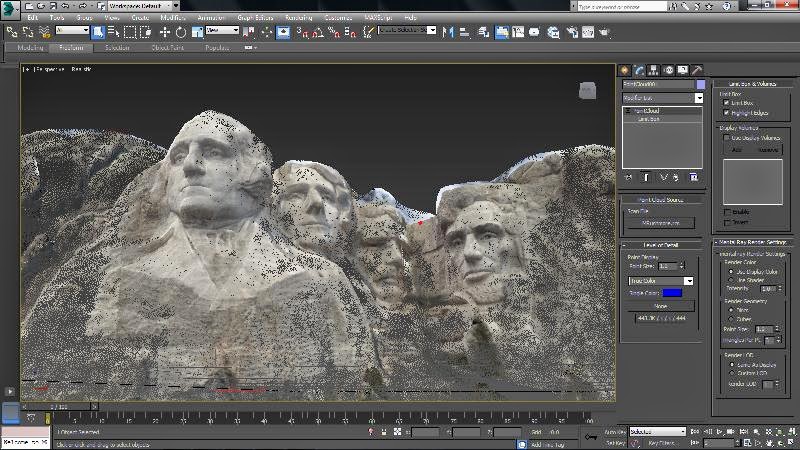
Task: Switch to the Object Paint ribbon tab
Action: [167, 47]
